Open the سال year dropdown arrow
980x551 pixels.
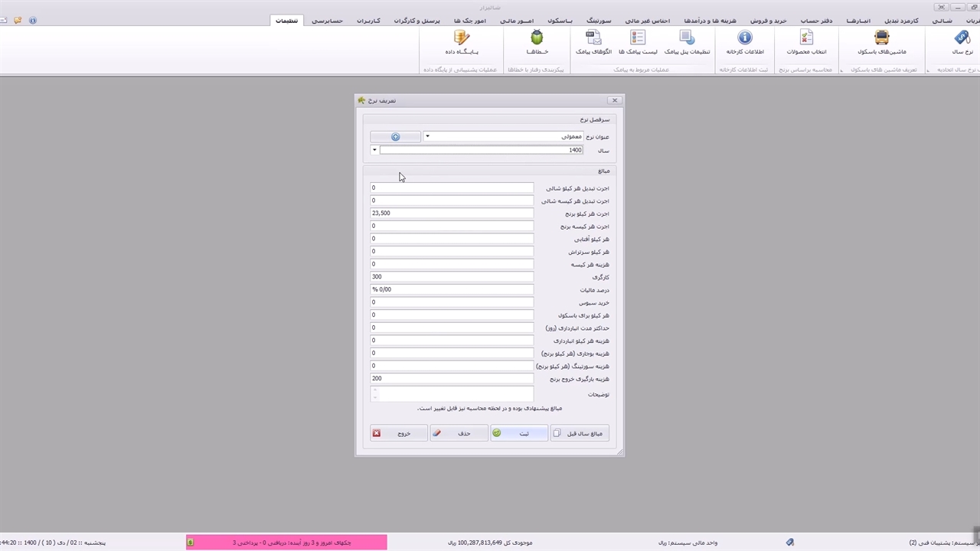pyautogui.click(x=374, y=150)
